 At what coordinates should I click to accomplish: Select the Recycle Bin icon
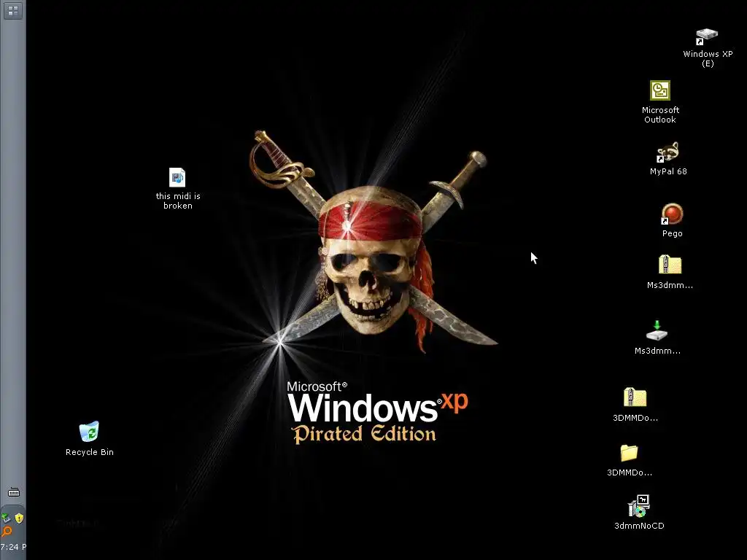coord(90,438)
